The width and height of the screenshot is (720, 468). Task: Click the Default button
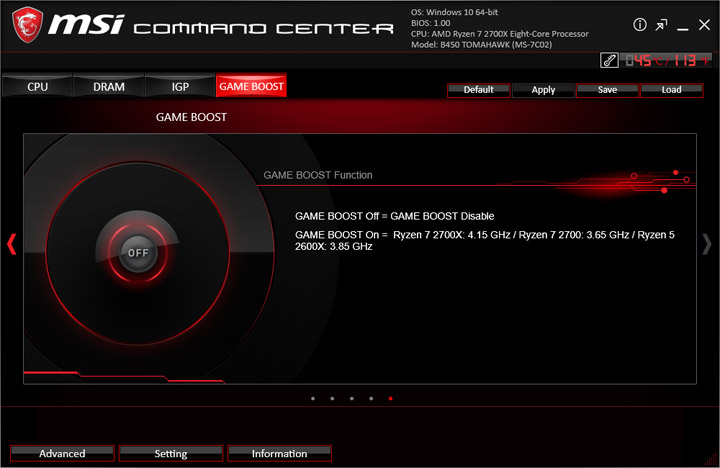pyautogui.click(x=478, y=90)
